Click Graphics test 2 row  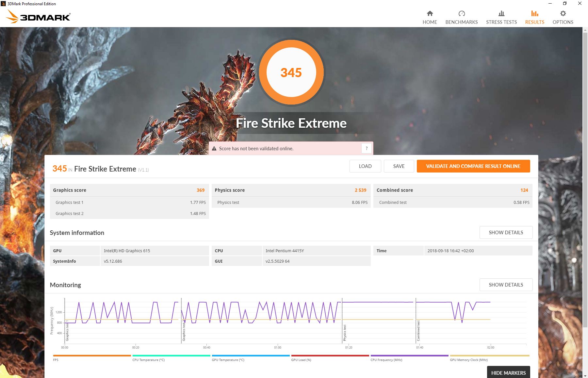[129, 213]
